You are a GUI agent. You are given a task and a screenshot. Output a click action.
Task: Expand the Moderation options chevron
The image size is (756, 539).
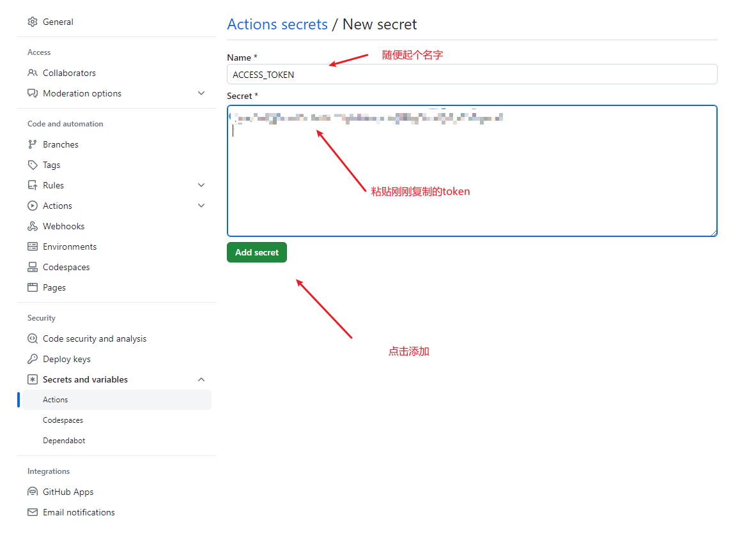point(201,93)
